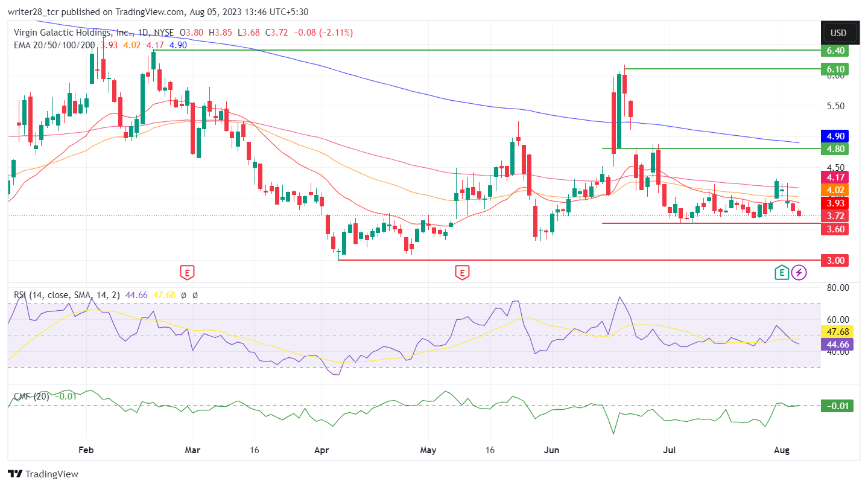Select the 3.60 red support label
This screenshot has height=487, width=868.
point(835,229)
